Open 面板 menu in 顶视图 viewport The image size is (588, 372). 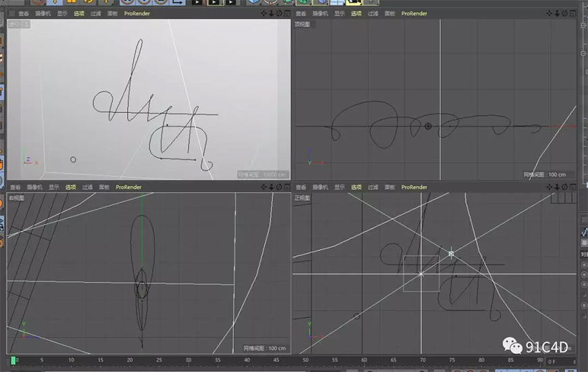[389, 14]
